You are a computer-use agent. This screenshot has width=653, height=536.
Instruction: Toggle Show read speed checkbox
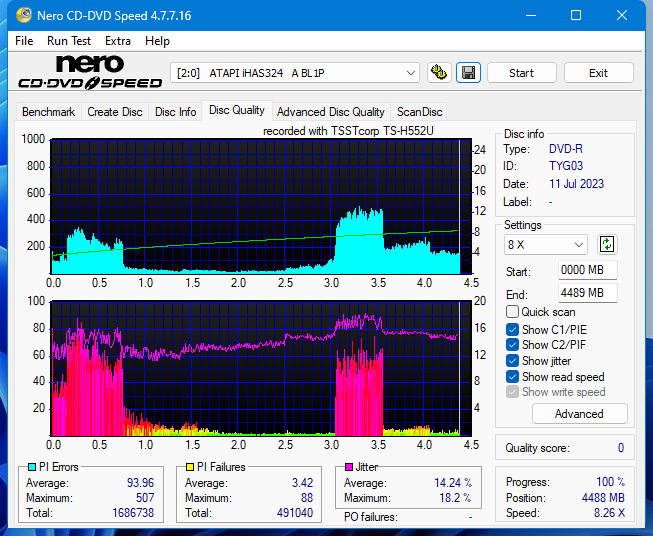pyautogui.click(x=512, y=376)
